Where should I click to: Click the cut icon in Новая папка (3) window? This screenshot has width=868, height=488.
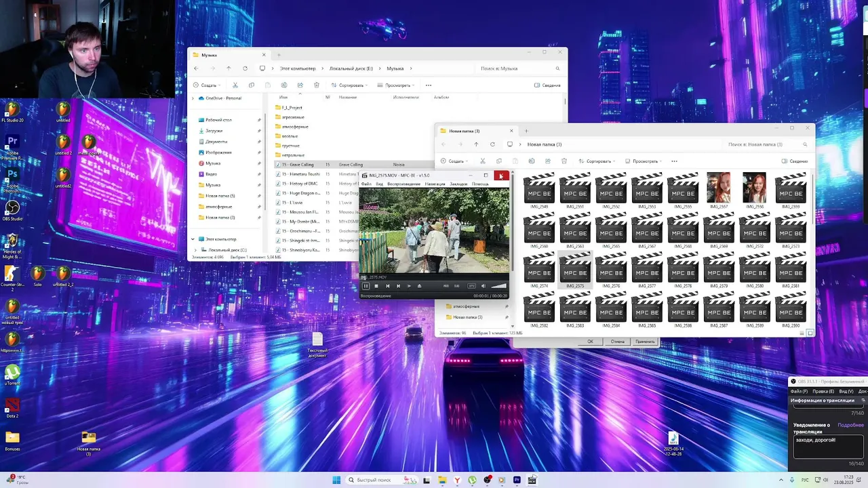click(483, 161)
